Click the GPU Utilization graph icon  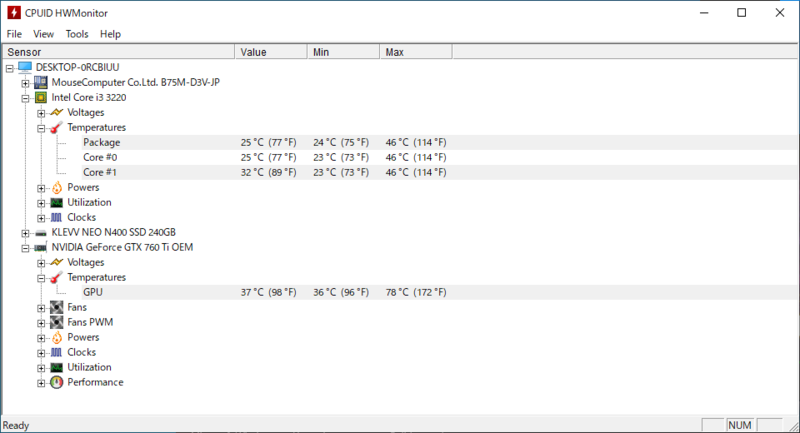57,367
